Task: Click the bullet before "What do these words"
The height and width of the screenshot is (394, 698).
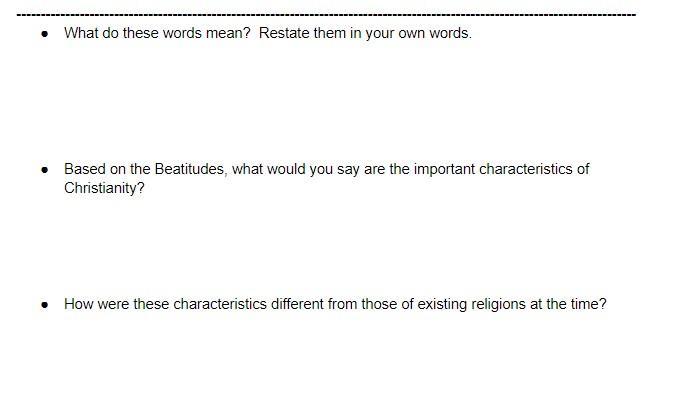Action: [x=45, y=34]
